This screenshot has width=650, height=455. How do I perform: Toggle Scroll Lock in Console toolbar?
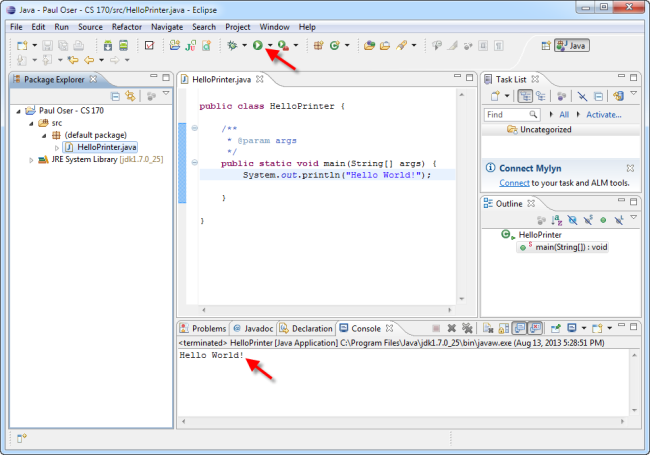coord(504,329)
